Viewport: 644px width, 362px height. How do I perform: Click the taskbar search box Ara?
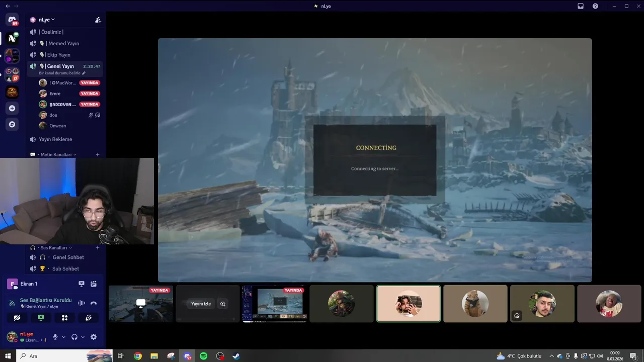pos(64,356)
